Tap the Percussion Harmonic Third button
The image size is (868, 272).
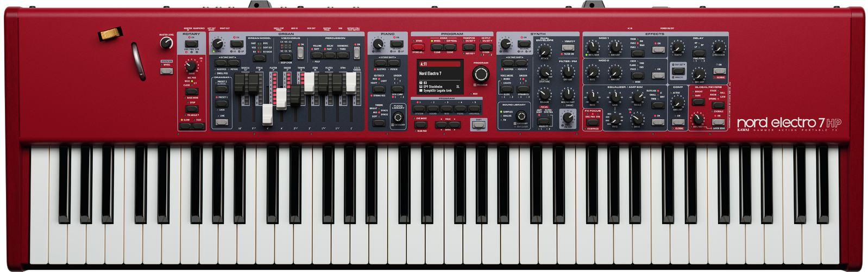click(343, 55)
